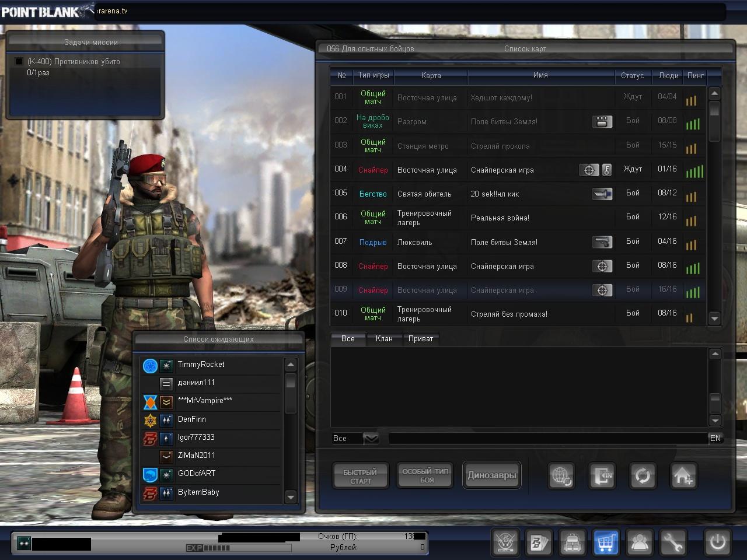Open the inventory backpack icon
The width and height of the screenshot is (747, 560).
tap(572, 542)
